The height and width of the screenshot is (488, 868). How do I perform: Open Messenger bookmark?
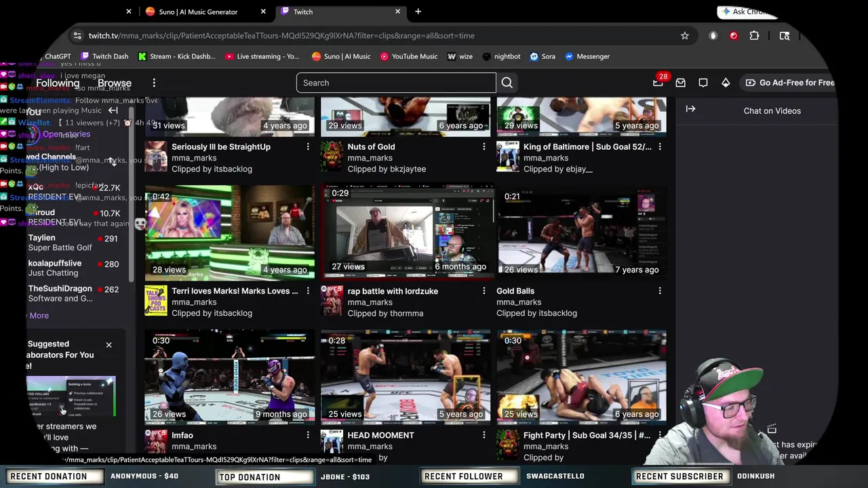click(587, 57)
